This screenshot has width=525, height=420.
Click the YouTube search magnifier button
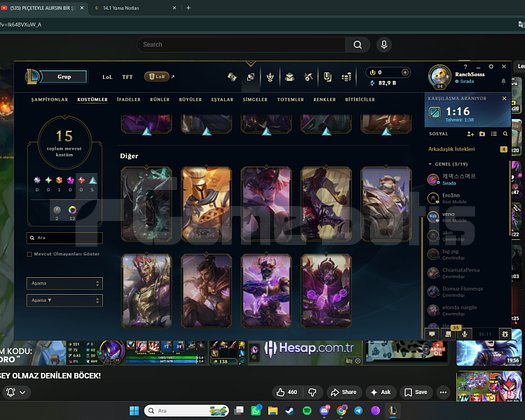pos(358,45)
